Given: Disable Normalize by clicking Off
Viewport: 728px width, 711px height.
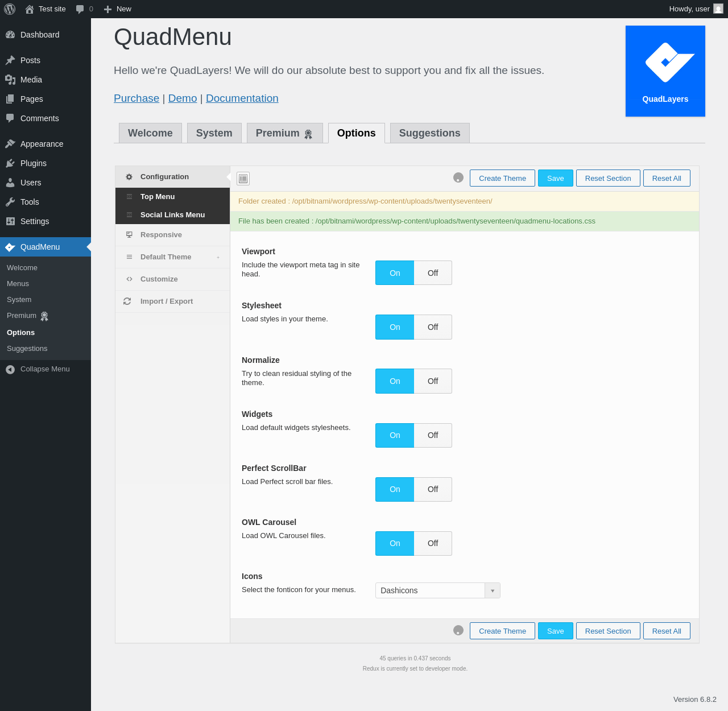Looking at the screenshot, I should point(433,381).
